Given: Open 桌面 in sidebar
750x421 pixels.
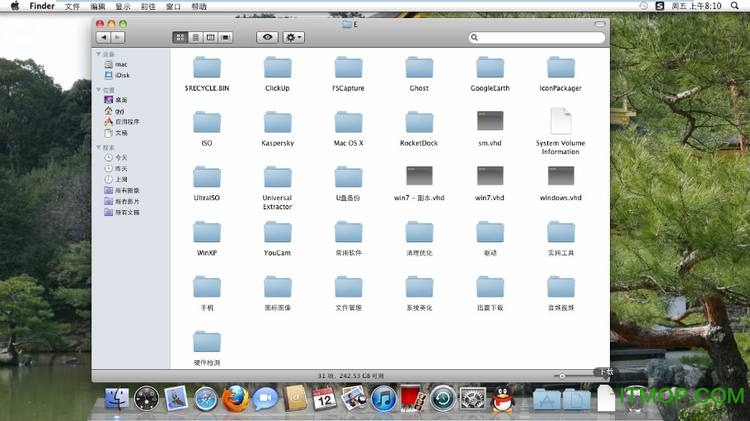Looking at the screenshot, I should (116, 100).
